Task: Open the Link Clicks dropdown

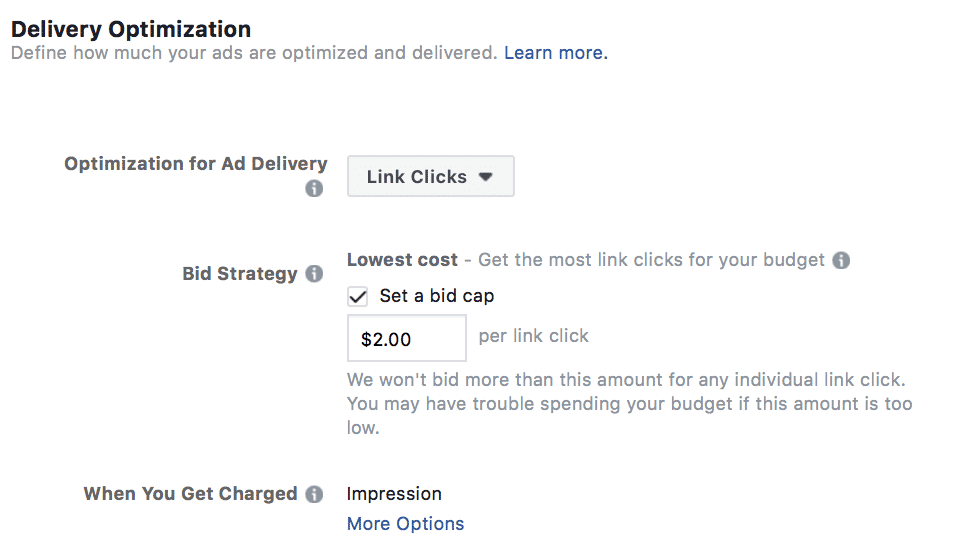Action: 431,176
